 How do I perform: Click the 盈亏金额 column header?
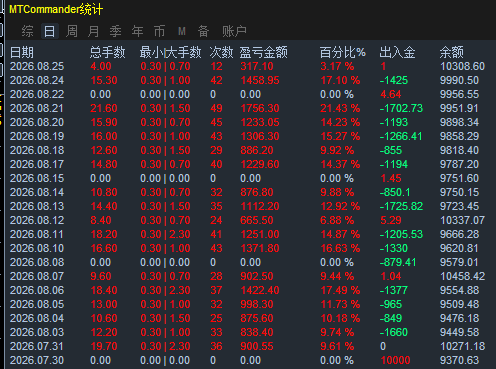[x=264, y=52]
